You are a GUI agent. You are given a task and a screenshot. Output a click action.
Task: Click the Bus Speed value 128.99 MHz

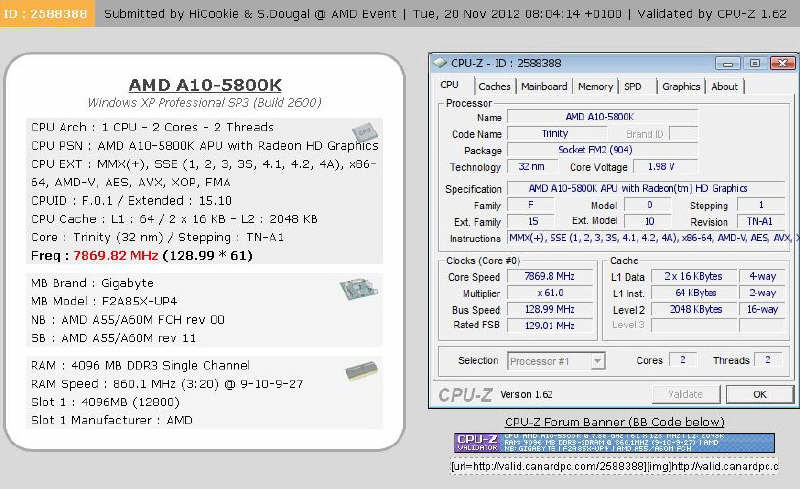click(x=550, y=309)
